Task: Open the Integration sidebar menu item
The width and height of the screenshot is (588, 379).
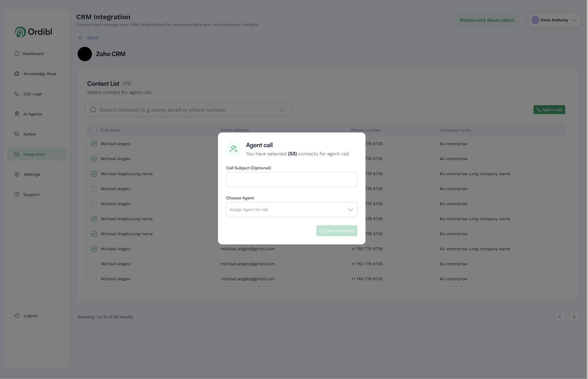Action: click(x=34, y=154)
